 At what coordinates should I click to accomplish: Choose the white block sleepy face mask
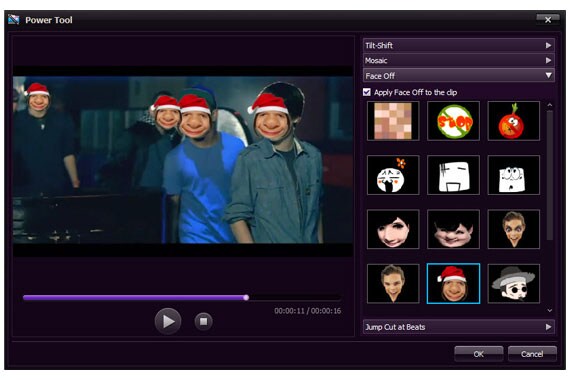(x=453, y=175)
